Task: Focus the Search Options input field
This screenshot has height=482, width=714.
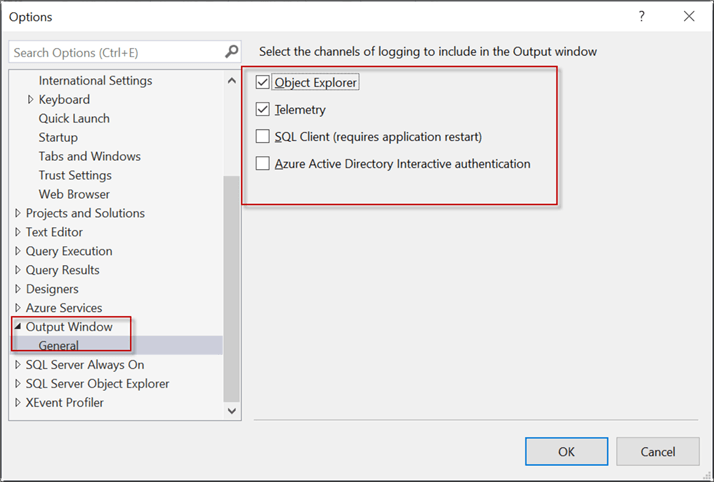Action: pos(115,52)
